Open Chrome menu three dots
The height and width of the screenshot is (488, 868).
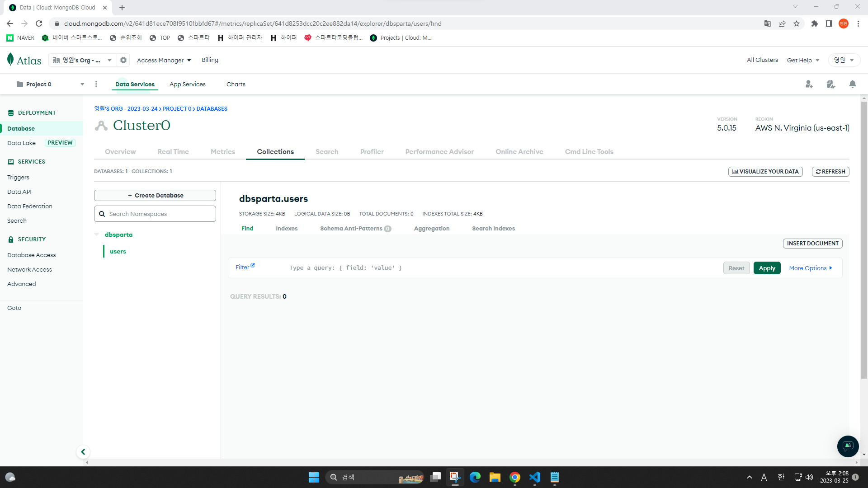tap(858, 23)
